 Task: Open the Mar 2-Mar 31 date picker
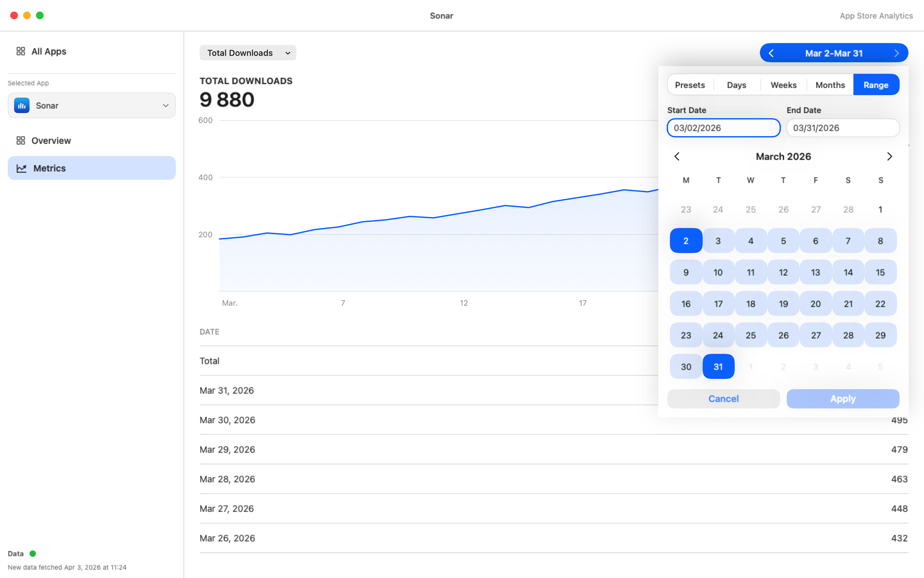(x=834, y=53)
